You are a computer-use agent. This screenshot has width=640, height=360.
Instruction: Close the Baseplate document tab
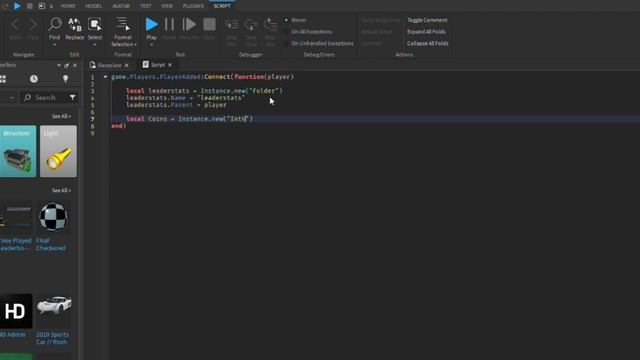(x=127, y=65)
